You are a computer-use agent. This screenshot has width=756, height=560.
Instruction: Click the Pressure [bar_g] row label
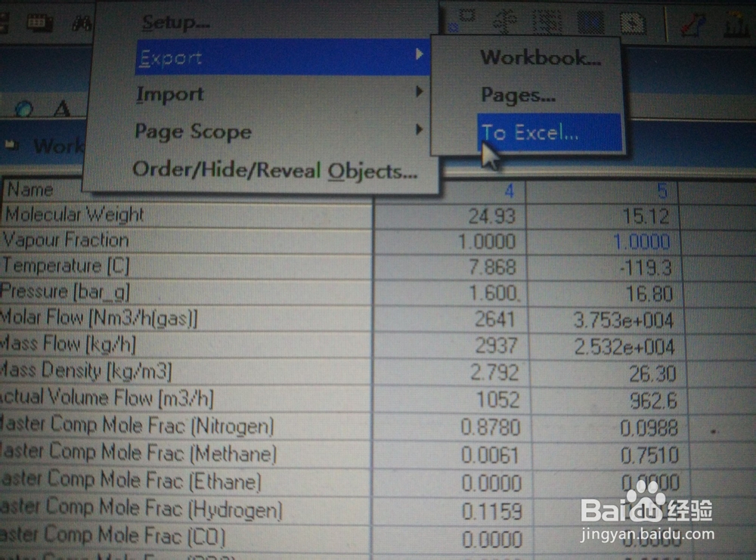[64, 292]
